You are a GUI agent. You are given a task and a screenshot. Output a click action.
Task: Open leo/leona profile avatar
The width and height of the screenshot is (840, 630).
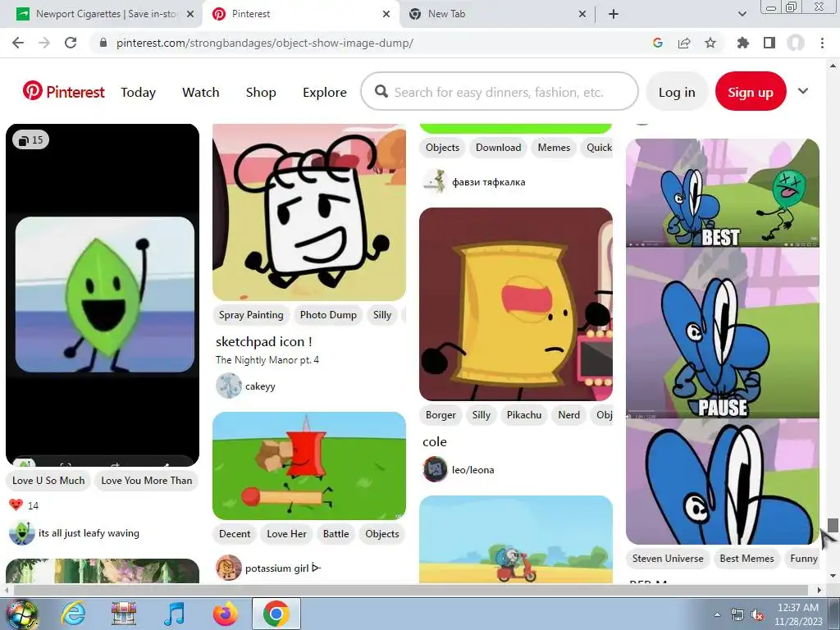(435, 469)
